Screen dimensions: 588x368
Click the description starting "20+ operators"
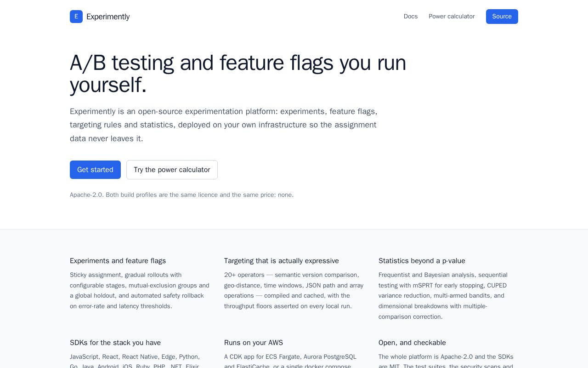click(x=294, y=291)
